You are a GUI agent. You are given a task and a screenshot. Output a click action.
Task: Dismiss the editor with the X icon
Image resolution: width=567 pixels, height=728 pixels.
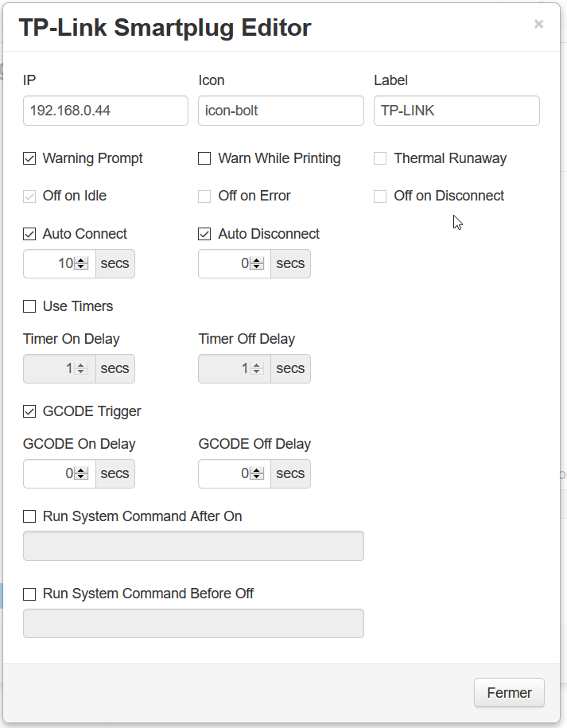(538, 24)
